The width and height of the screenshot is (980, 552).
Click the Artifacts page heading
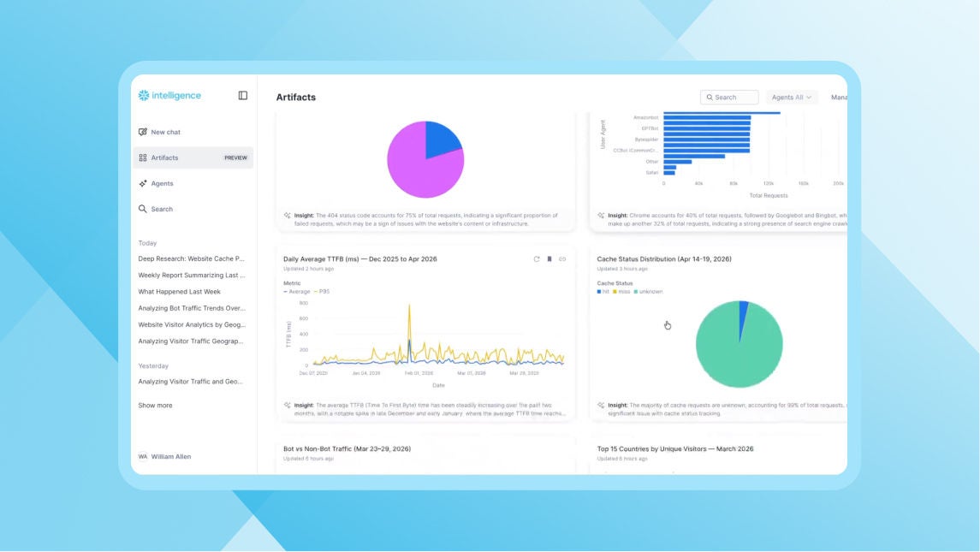coord(295,97)
